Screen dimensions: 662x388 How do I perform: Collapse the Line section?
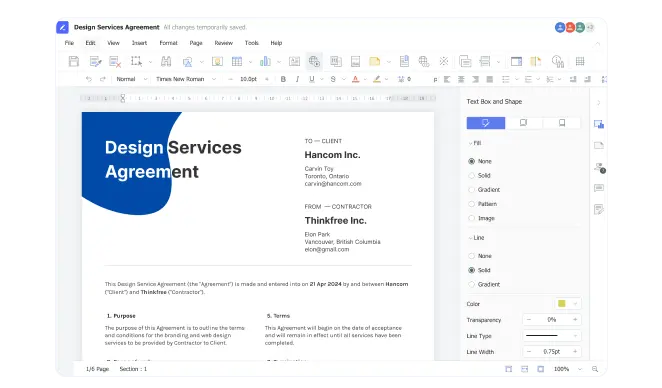coord(470,238)
